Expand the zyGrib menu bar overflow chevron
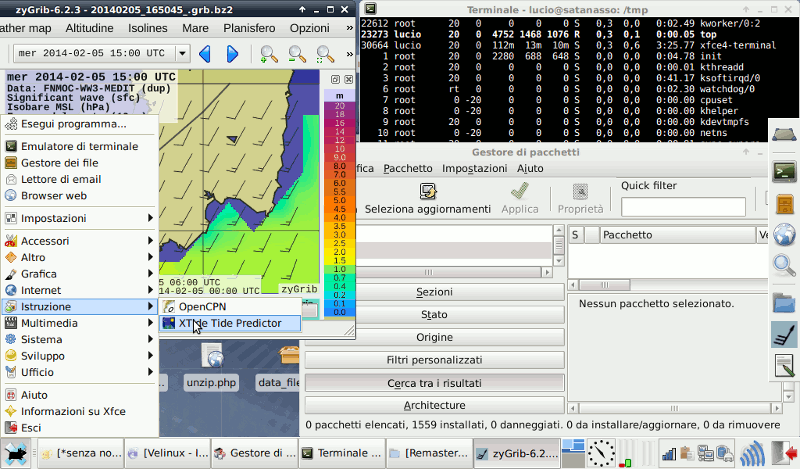The height and width of the screenshot is (469, 800). point(349,28)
